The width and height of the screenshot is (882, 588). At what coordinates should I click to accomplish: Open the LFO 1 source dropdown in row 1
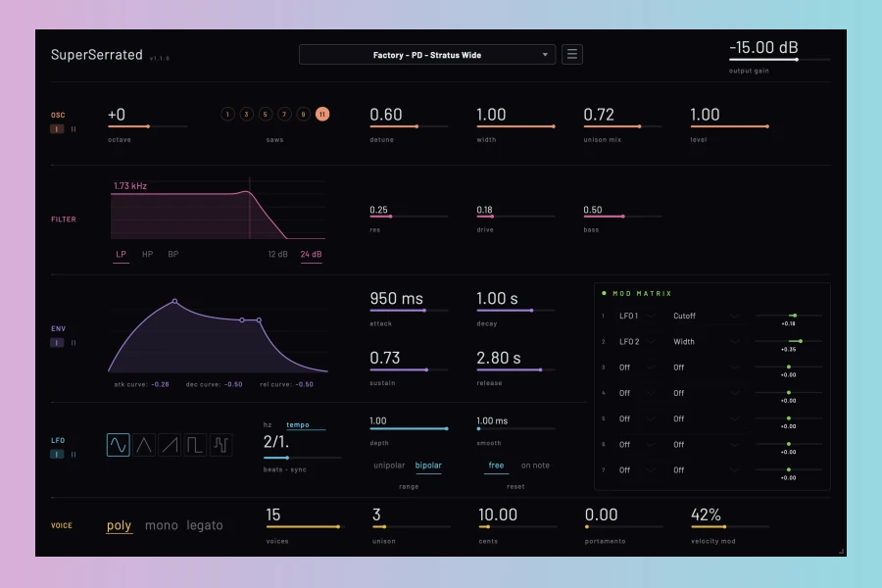pyautogui.click(x=637, y=317)
